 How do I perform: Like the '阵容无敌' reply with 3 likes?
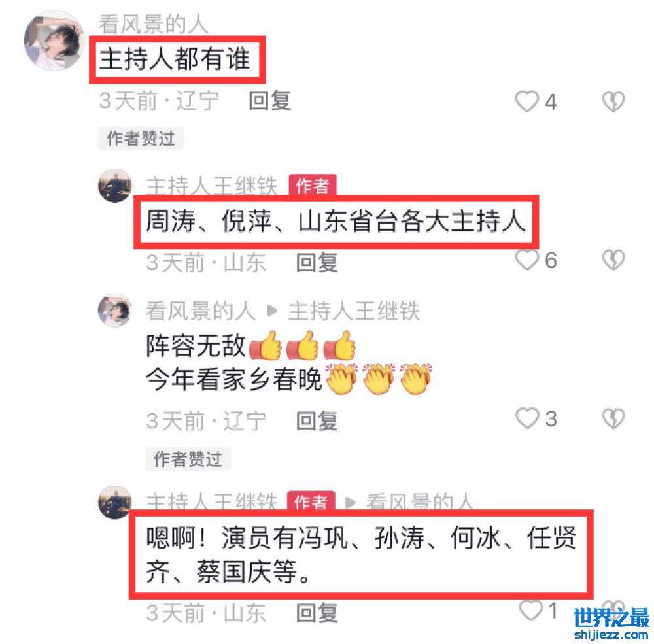point(527,418)
